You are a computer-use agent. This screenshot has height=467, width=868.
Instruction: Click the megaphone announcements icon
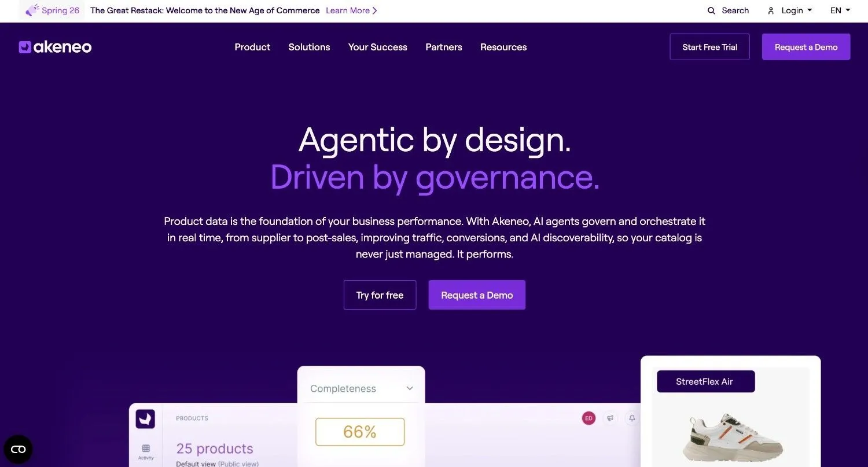coord(610,418)
